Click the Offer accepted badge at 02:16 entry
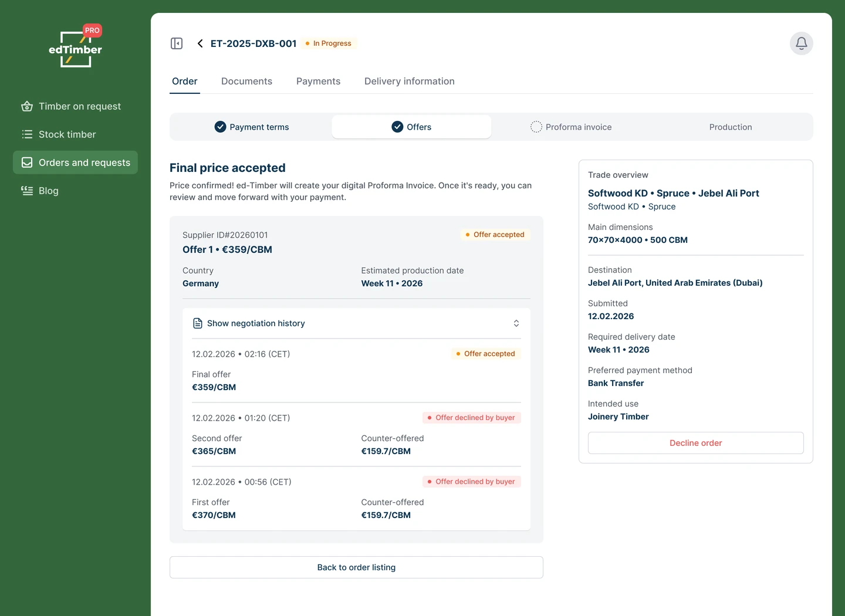The image size is (845, 616). pos(486,354)
